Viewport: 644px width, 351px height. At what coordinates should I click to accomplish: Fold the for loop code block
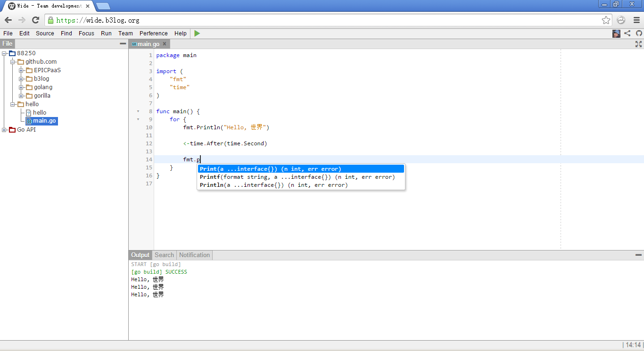pyautogui.click(x=138, y=120)
